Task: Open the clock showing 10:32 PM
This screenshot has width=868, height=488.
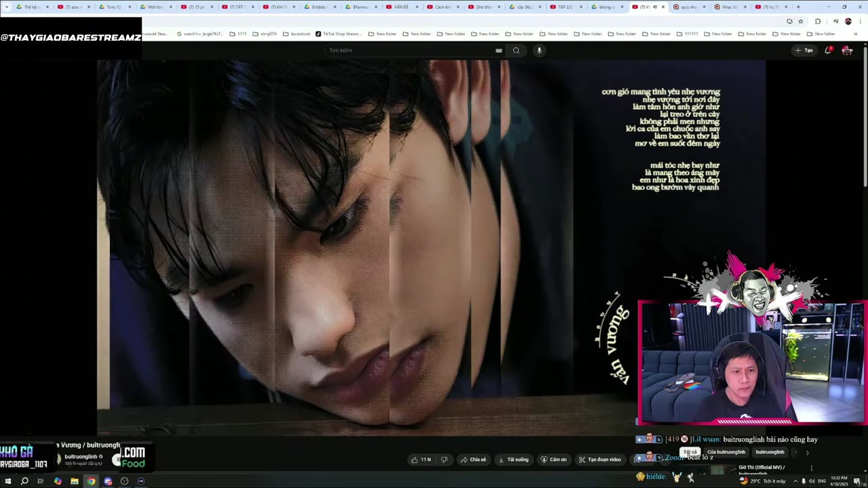Action: pos(840,481)
